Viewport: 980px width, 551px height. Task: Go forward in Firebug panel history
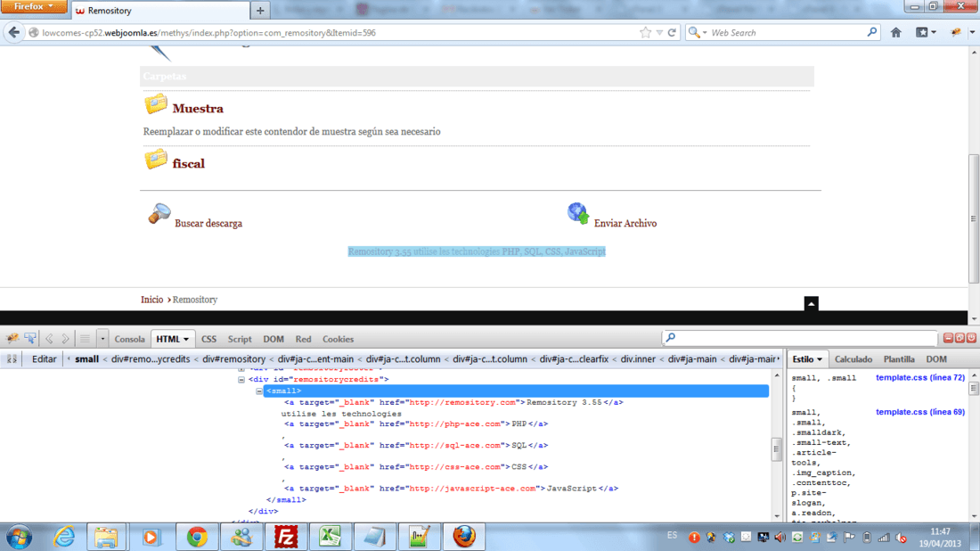65,338
